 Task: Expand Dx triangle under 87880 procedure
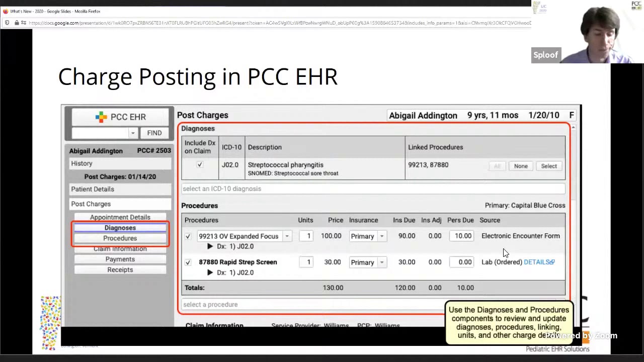click(210, 273)
